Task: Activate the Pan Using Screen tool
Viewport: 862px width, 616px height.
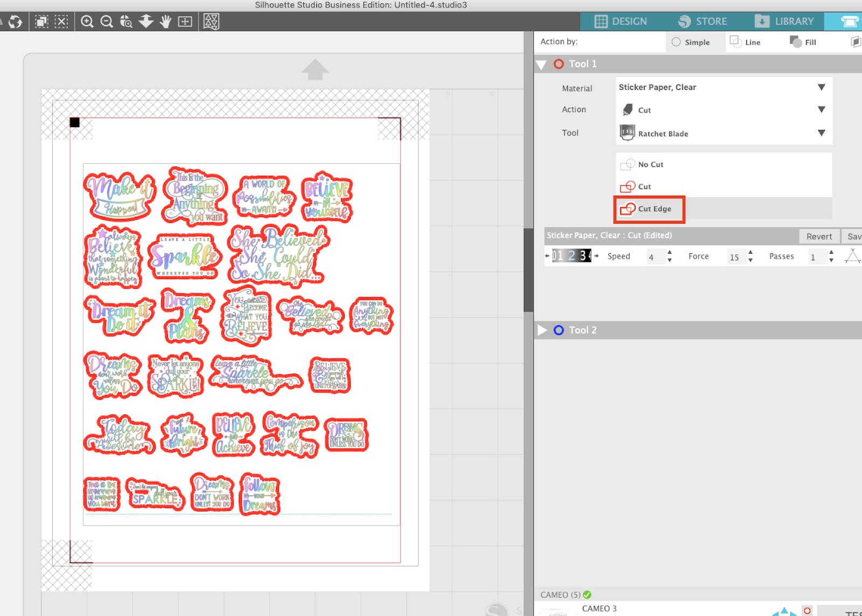Action: (x=165, y=22)
